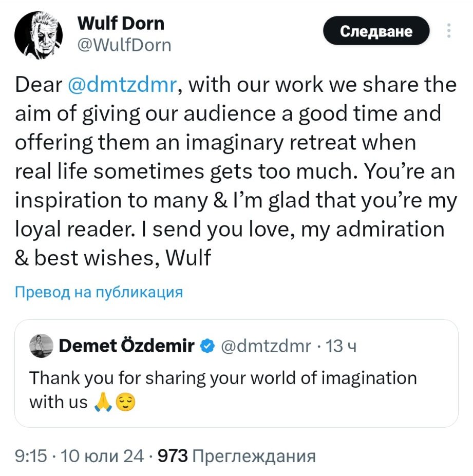
Task: Open the @WulfDorn handle link
Action: [124, 46]
